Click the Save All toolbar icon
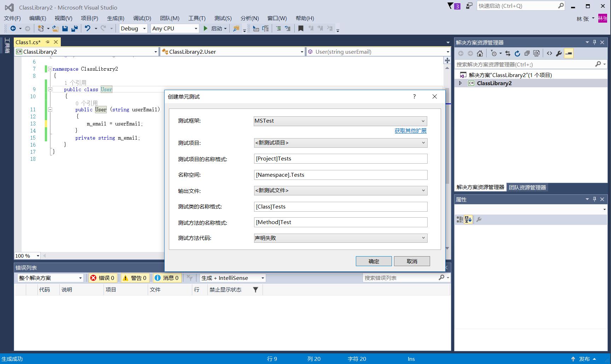 [x=75, y=29]
